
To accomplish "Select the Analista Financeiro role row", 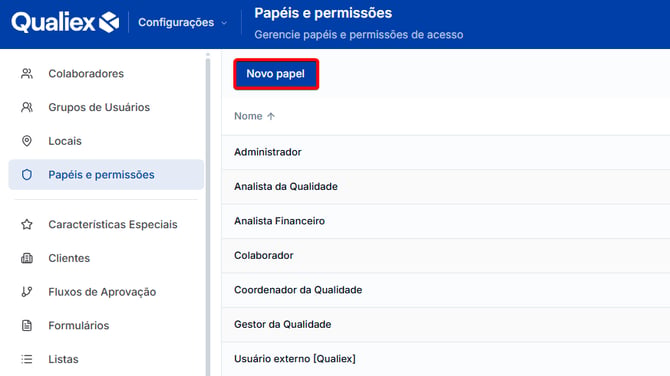I will pos(446,221).
